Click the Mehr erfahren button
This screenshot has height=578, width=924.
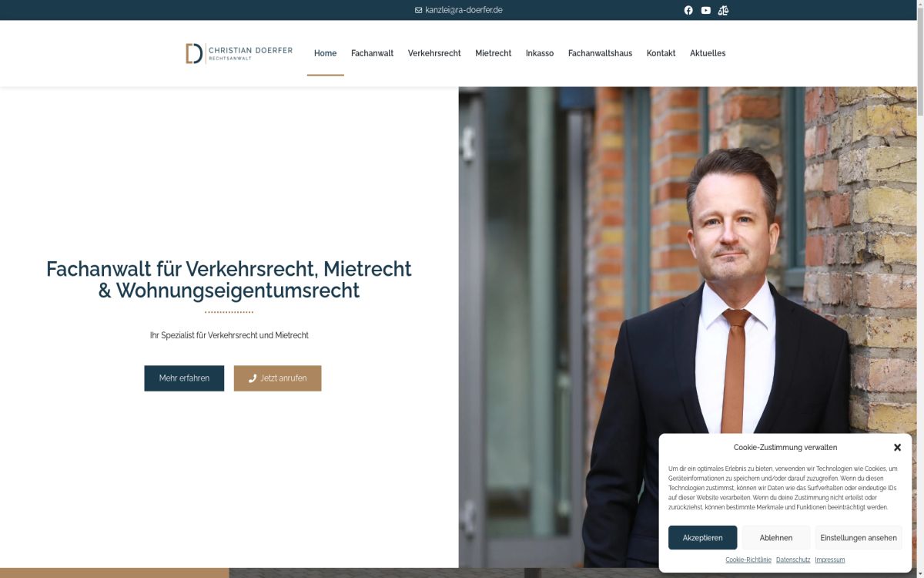[x=184, y=378]
